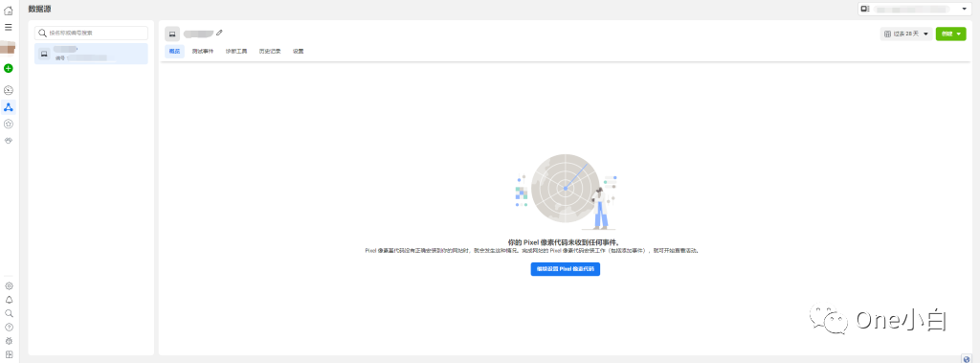This screenshot has width=980, height=363.
Task: Open the partner integrations handshake icon
Action: tap(8, 140)
